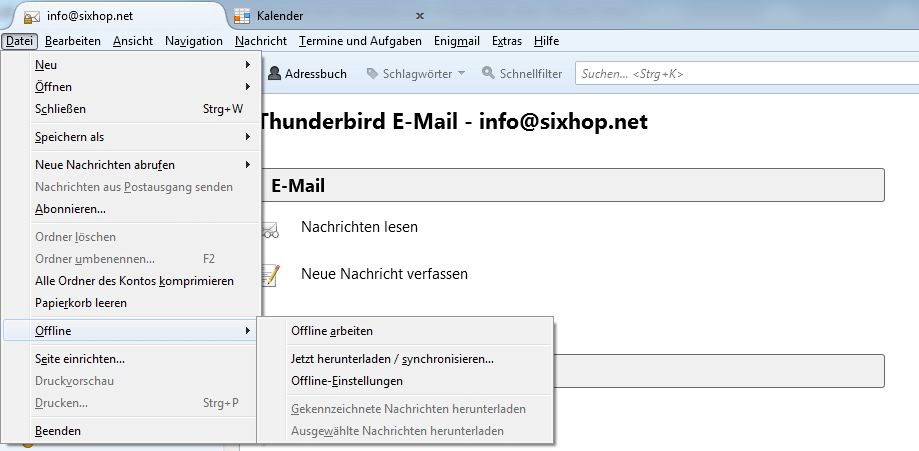Expand the Offline submenu entry

tap(131, 331)
